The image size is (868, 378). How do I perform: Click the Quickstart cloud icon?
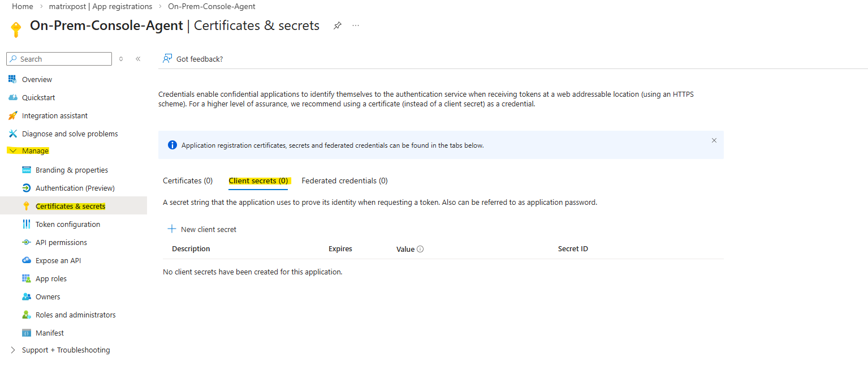12,97
